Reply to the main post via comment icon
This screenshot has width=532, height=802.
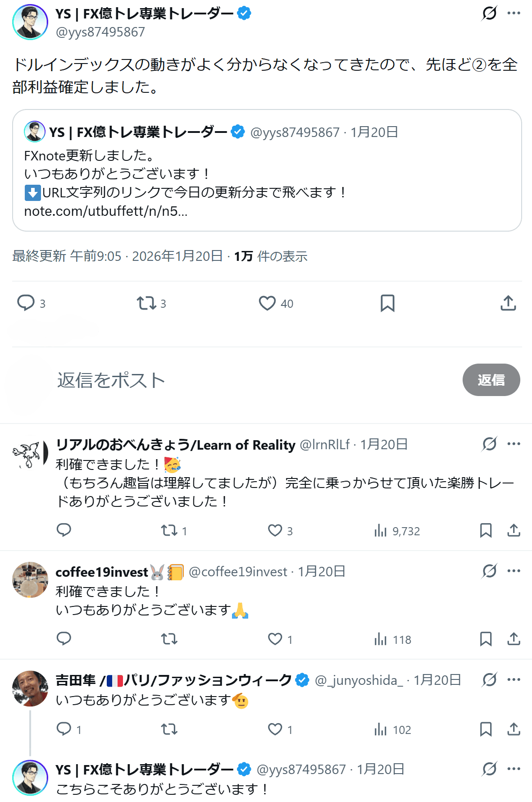(26, 303)
